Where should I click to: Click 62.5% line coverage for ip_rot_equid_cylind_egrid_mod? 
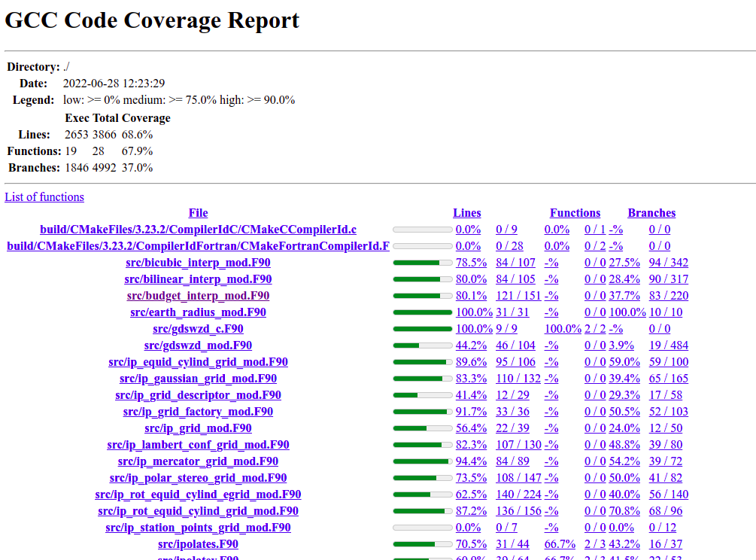(x=471, y=495)
